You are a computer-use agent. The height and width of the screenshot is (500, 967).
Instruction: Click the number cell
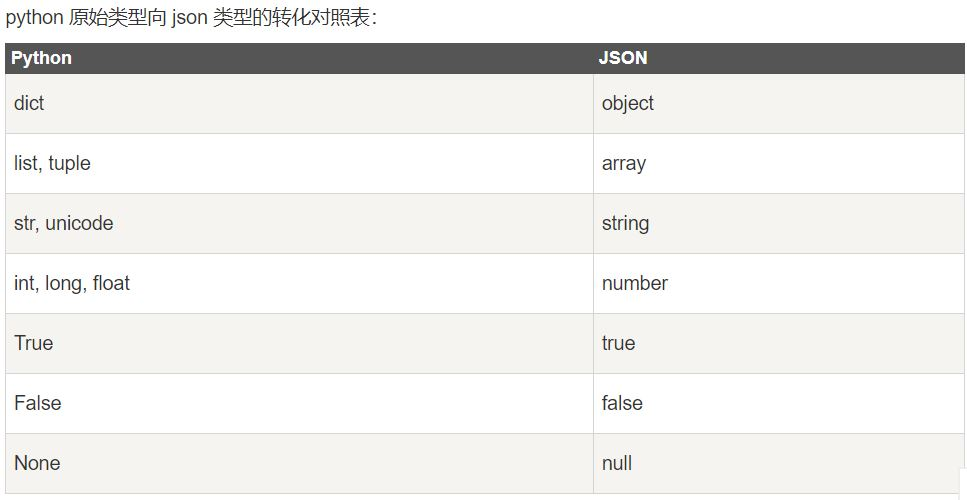coord(780,283)
